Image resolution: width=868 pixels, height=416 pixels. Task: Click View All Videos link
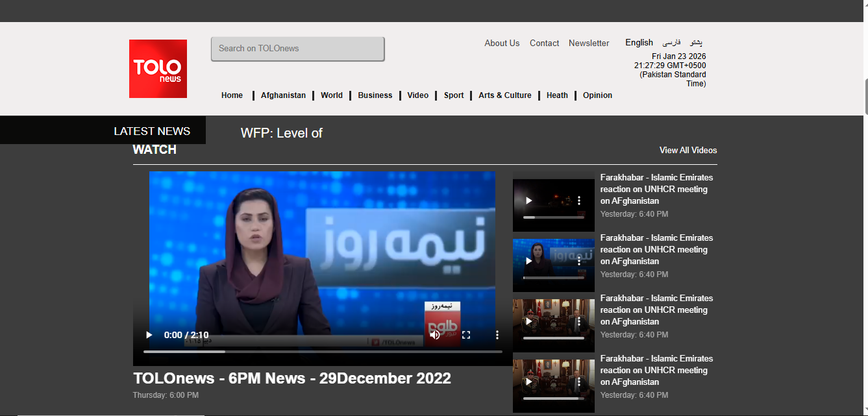click(x=688, y=151)
